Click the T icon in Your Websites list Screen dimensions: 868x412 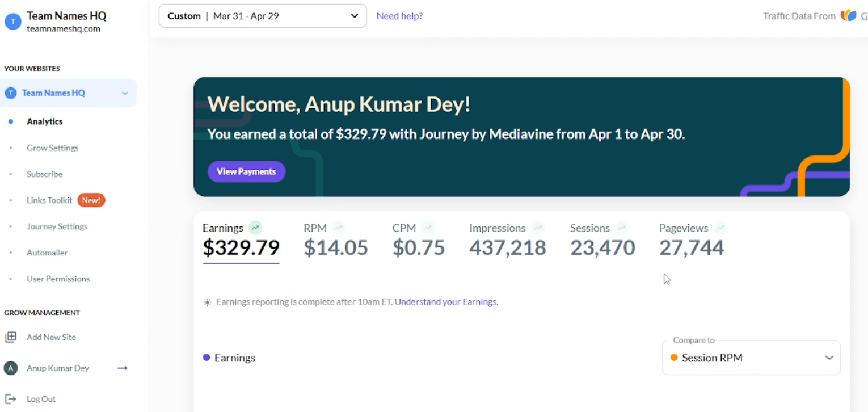click(10, 93)
